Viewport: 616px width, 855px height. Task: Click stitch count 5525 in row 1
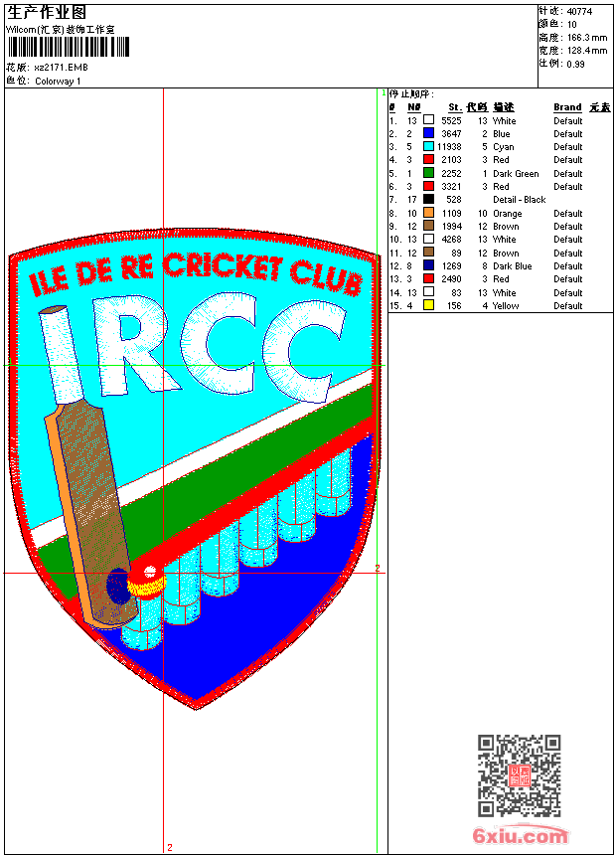pyautogui.click(x=451, y=121)
